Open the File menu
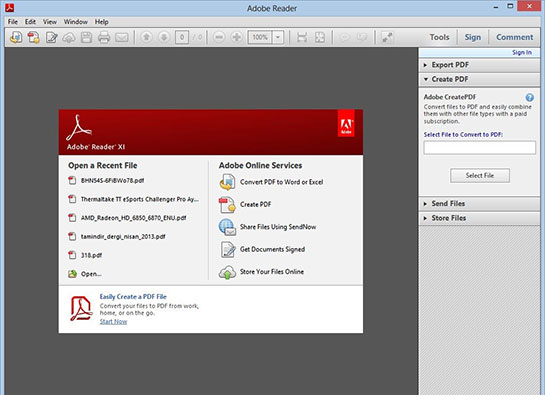Image resolution: width=545 pixels, height=395 pixels. [x=13, y=22]
